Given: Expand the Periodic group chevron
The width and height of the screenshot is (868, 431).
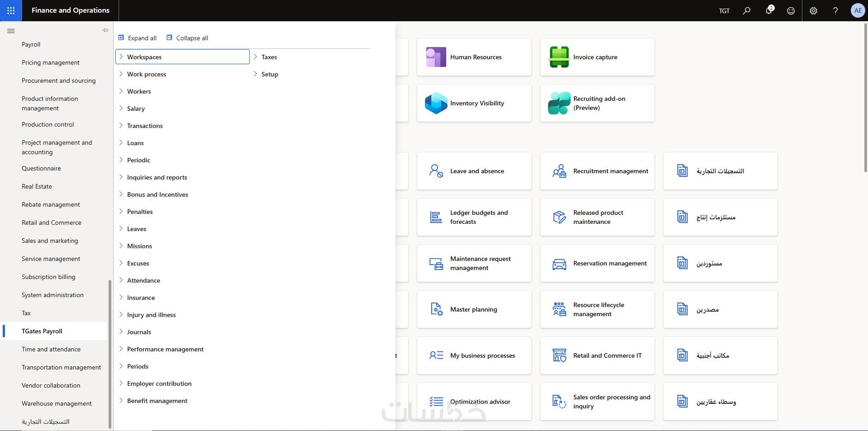Looking at the screenshot, I should pyautogui.click(x=121, y=160).
